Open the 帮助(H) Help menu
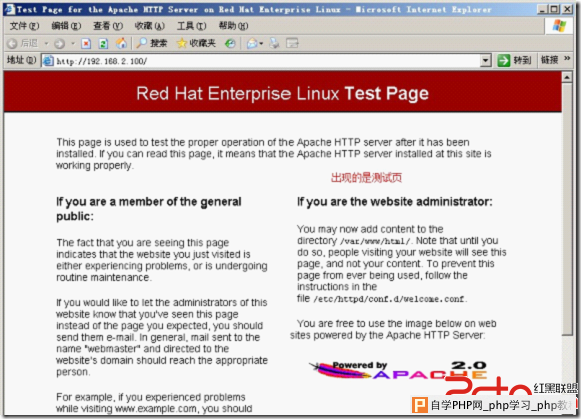This screenshot has width=581, height=419. tap(233, 26)
